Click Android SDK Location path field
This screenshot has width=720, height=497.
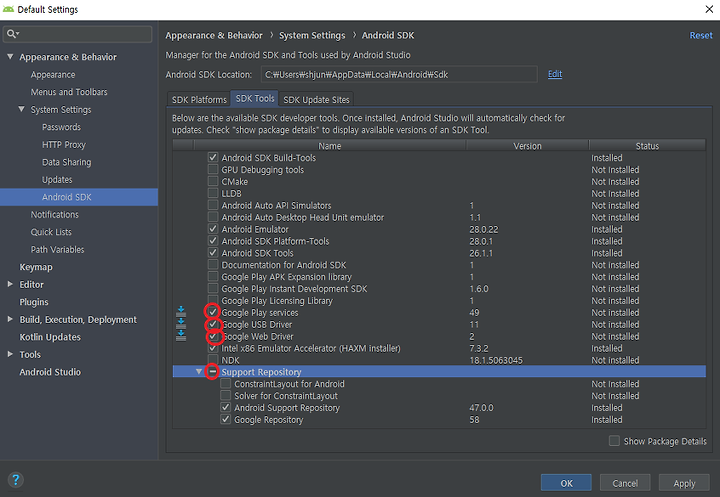399,74
